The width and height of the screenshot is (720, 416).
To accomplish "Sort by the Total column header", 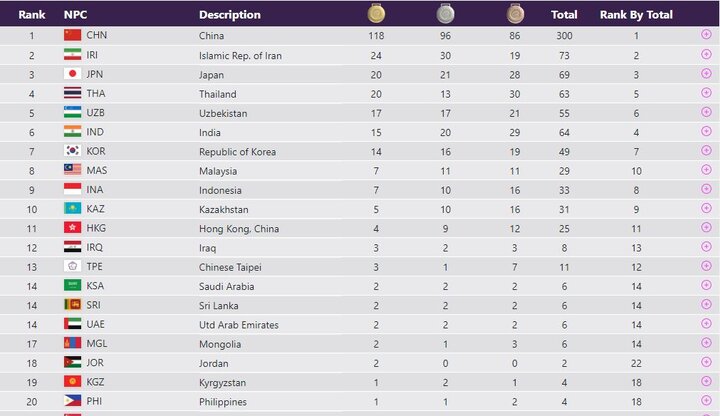I will 564,15.
